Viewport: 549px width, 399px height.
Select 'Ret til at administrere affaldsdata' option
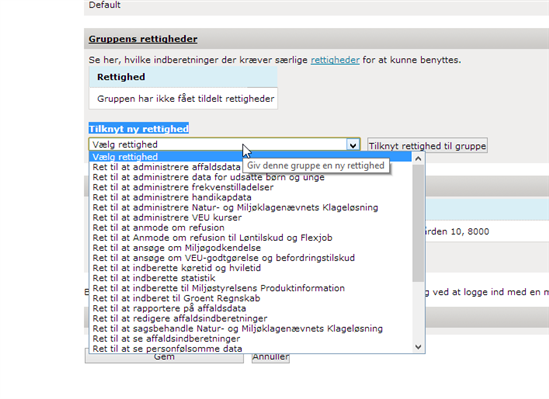251,167
